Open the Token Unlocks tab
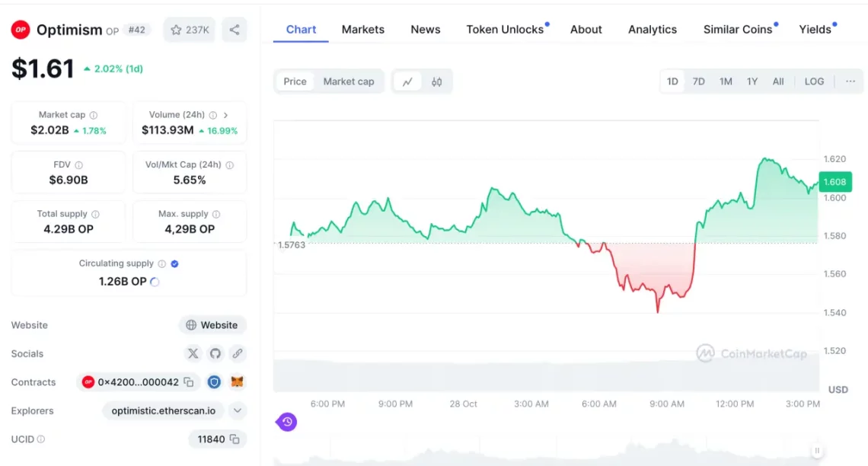Screen dimensions: 868x466 505,29
